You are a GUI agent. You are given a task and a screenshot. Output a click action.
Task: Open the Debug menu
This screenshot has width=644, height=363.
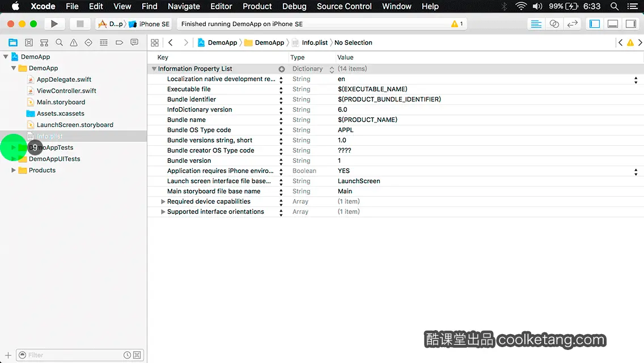pos(294,6)
